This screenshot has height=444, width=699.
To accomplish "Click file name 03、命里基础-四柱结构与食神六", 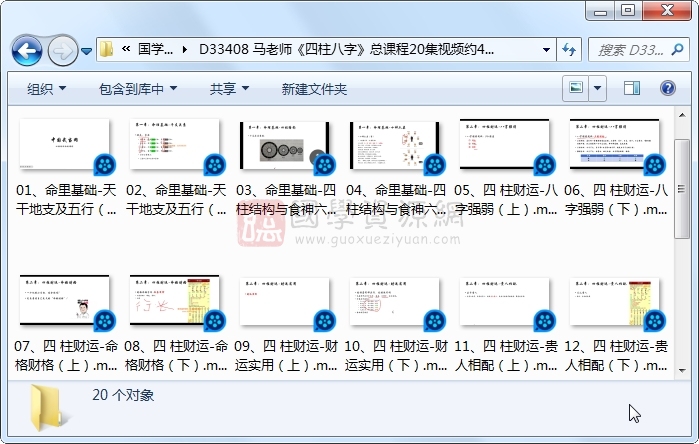I will coord(286,199).
